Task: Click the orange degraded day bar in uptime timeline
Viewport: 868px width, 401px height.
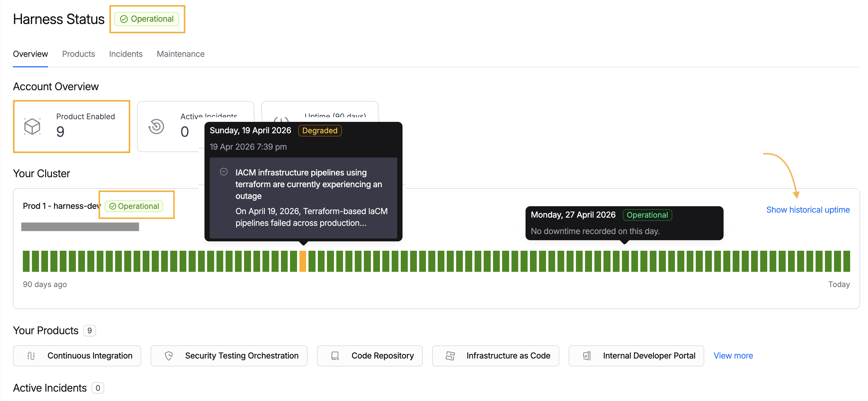Action: [x=303, y=261]
